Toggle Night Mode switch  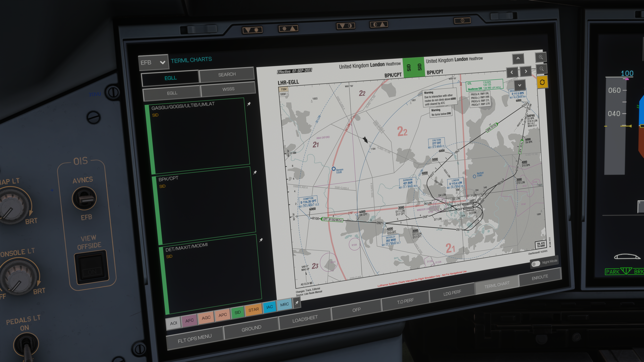pyautogui.click(x=536, y=264)
